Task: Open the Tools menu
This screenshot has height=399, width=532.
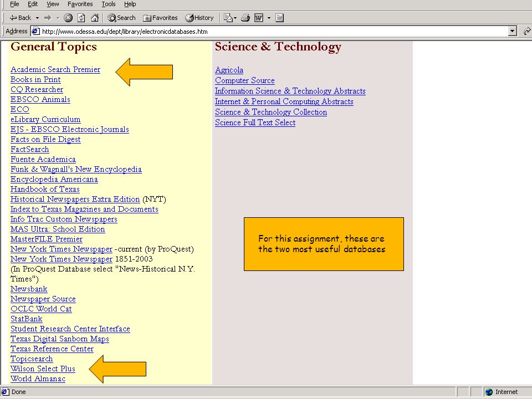Action: point(109,4)
